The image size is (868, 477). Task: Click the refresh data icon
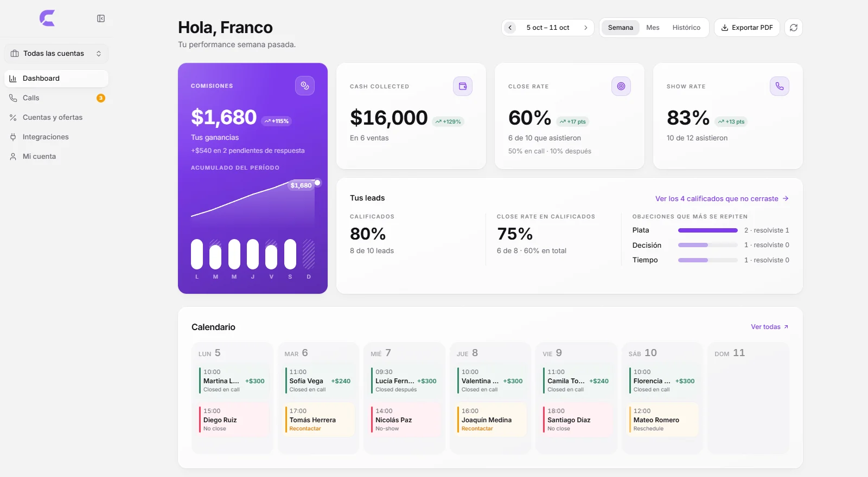[794, 28]
